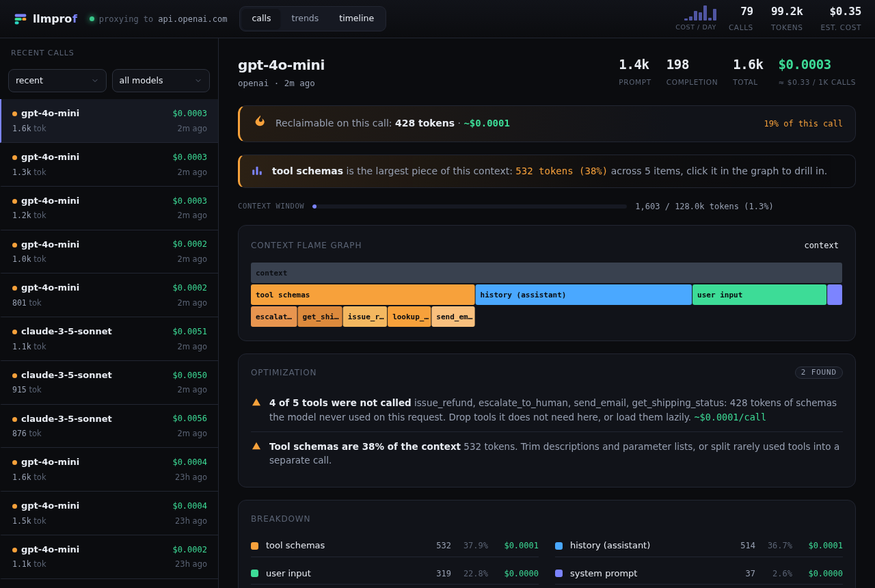
Task: Click the 428 tokens reclaimable text
Action: (425, 123)
